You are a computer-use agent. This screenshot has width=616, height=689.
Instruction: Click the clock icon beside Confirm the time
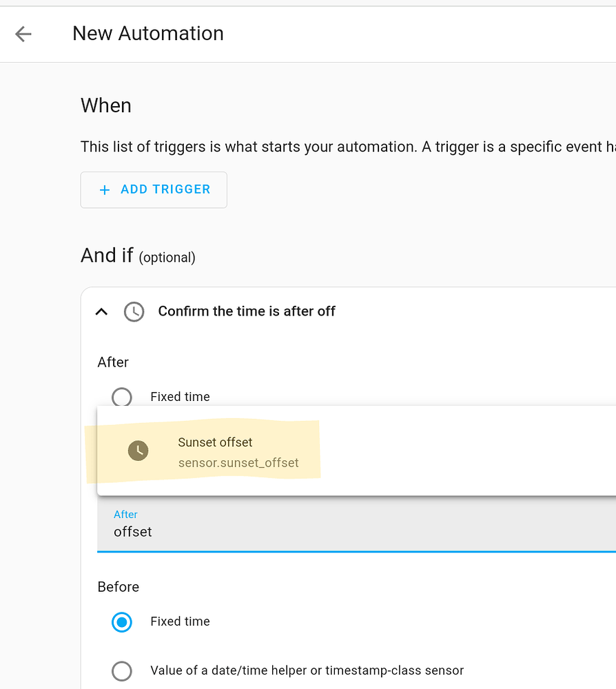tap(134, 312)
